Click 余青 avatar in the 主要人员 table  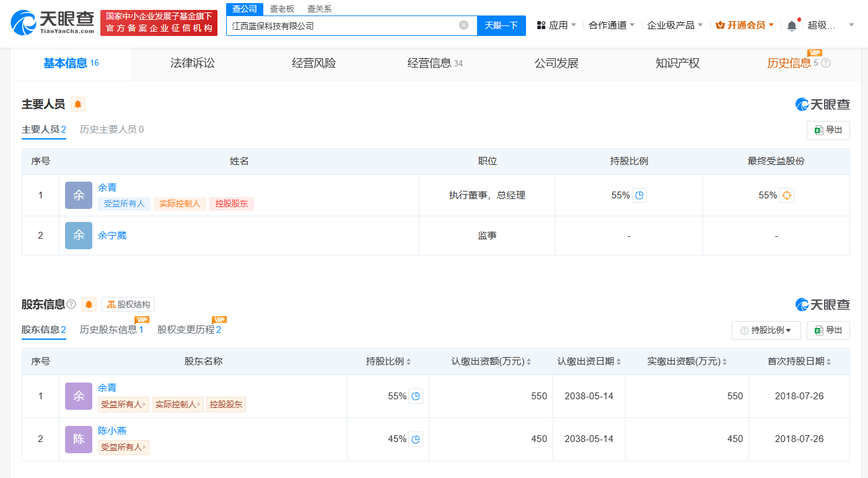[x=79, y=195]
